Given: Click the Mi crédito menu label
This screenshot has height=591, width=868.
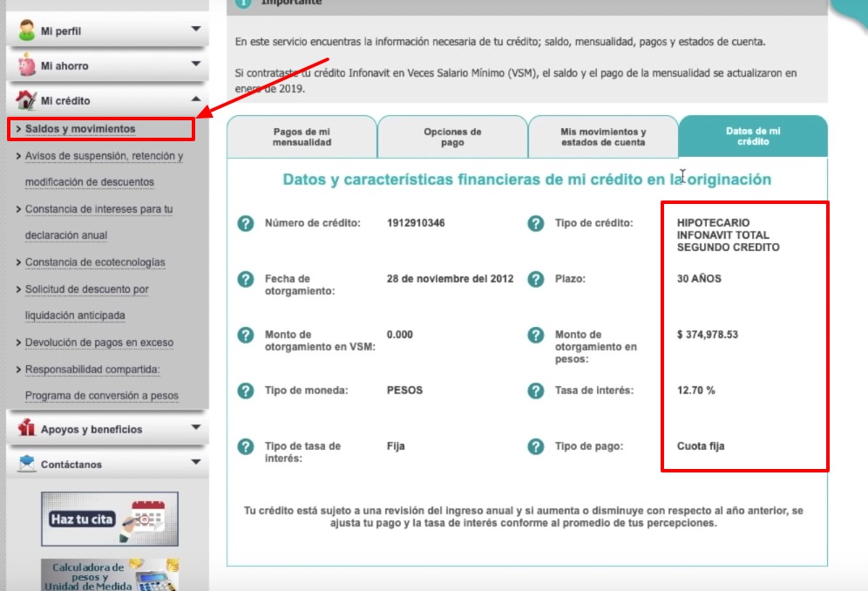Looking at the screenshot, I should coord(65,101).
